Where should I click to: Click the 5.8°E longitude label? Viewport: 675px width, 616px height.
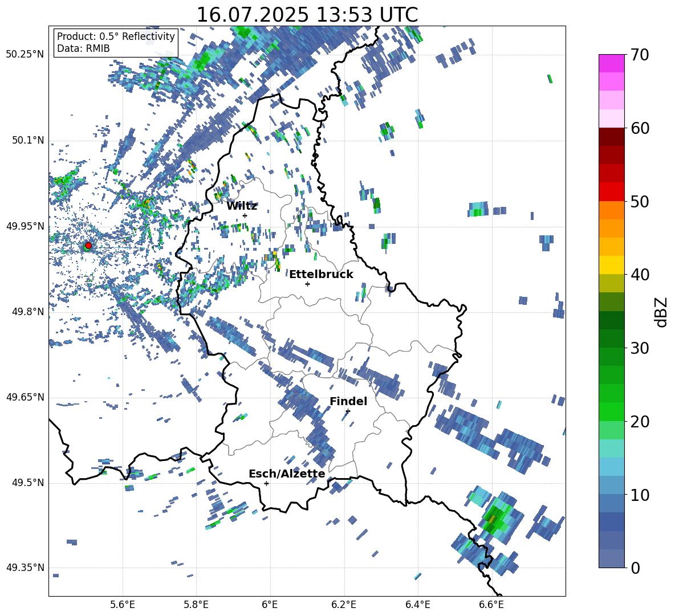(196, 605)
